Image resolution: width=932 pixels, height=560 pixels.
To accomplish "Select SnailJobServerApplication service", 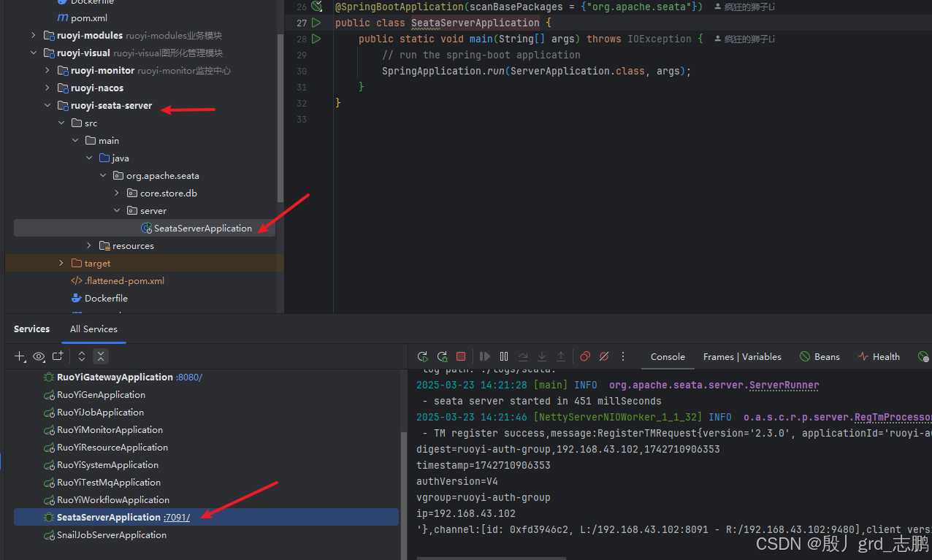I will point(112,534).
